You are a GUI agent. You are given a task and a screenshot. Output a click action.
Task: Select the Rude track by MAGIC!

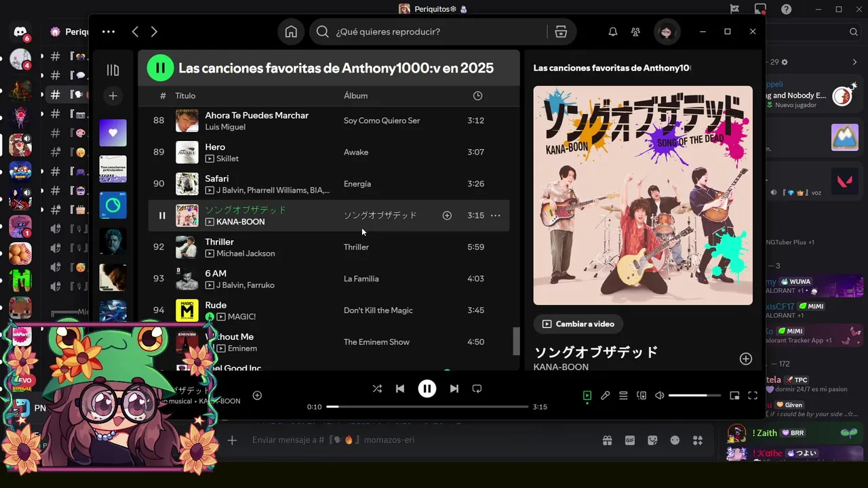pyautogui.click(x=329, y=310)
